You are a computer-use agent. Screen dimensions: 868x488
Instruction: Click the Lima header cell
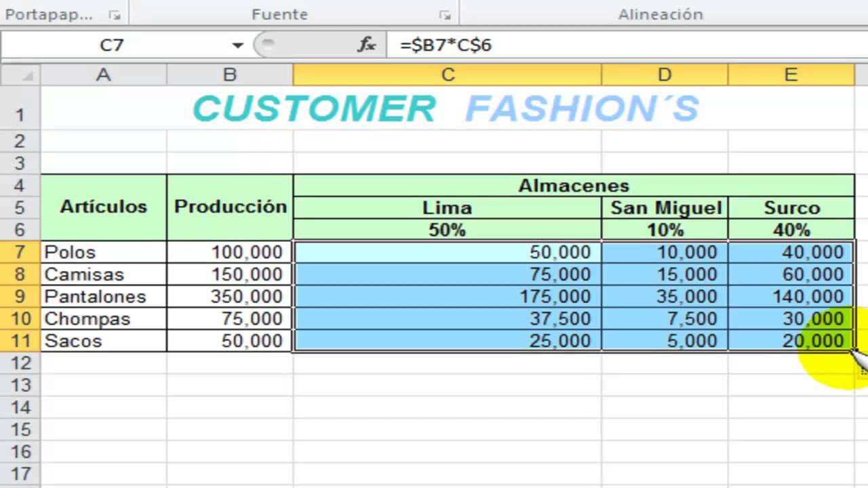tap(448, 207)
